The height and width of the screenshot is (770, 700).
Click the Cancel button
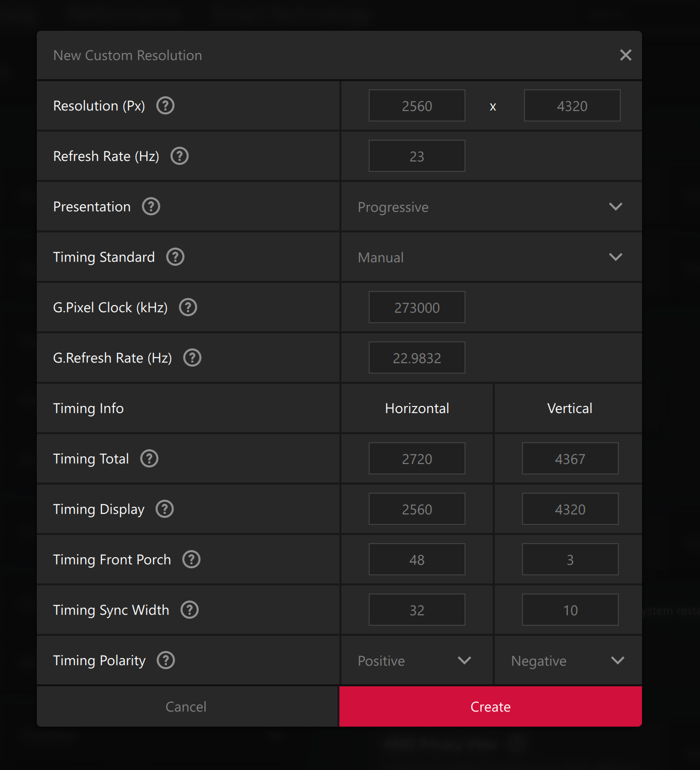[x=186, y=706]
